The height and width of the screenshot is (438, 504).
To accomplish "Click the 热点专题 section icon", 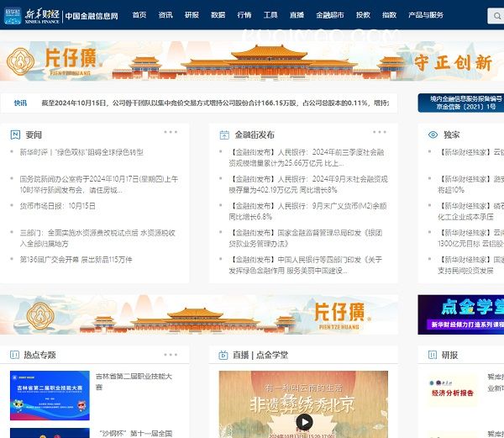I will 15,355.
